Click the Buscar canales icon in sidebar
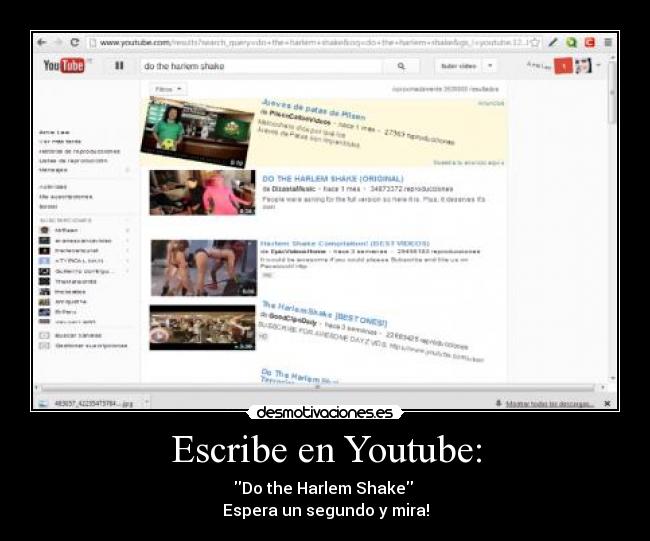650x541 pixels. coord(44,335)
